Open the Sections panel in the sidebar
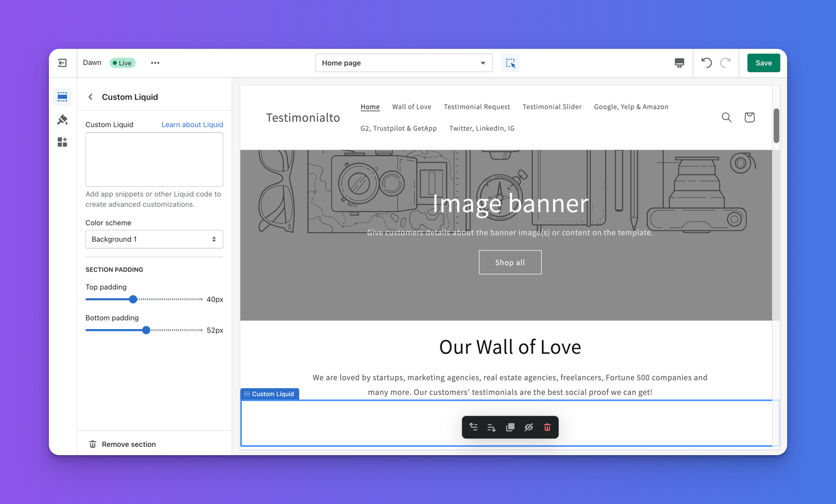 pyautogui.click(x=62, y=97)
